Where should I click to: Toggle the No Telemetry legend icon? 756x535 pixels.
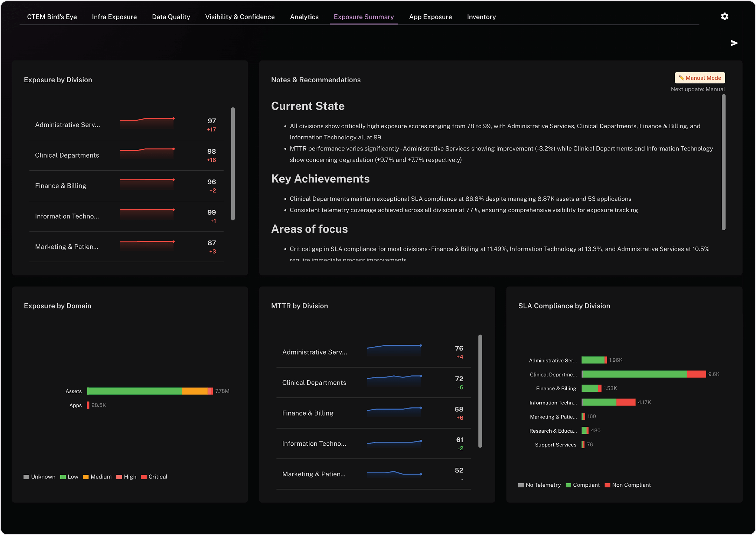[521, 485]
